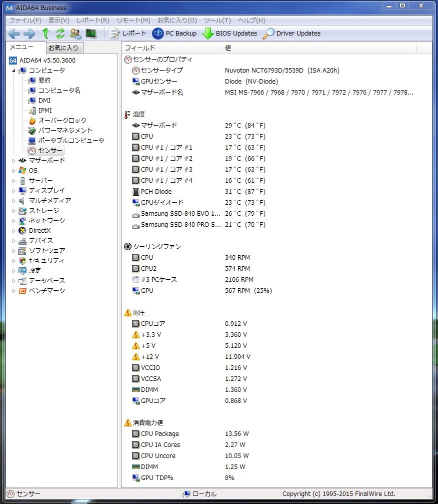Open the レポート(R) menu
The image size is (438, 504).
93,21
